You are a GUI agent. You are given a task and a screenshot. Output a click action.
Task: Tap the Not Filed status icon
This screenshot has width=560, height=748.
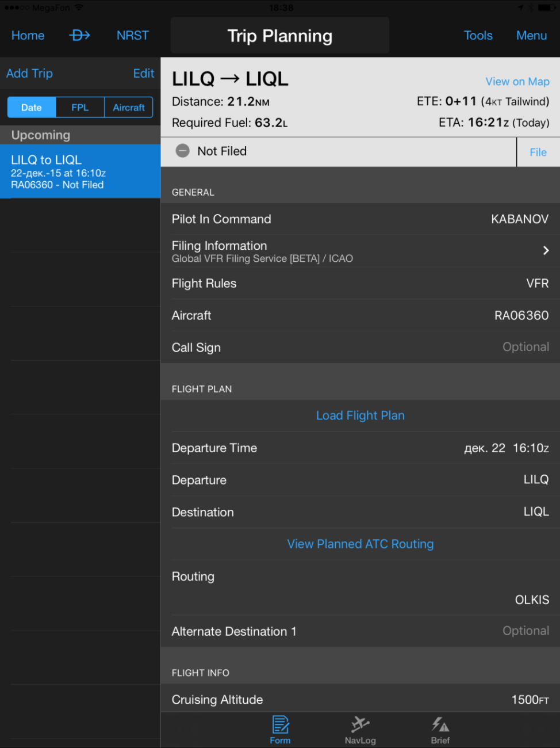(183, 151)
